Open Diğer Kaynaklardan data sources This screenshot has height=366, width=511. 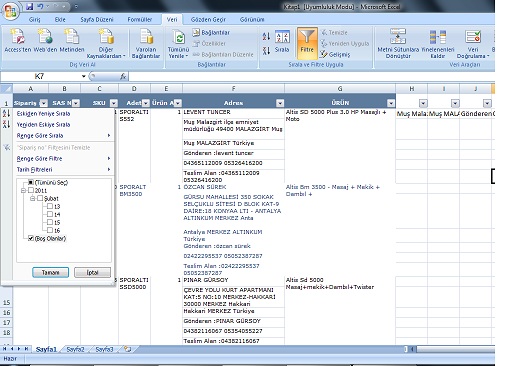(106, 43)
